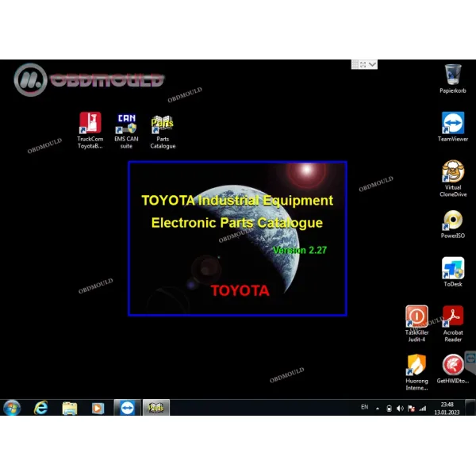Viewport: 476px width, 476px height.
Task: Launch TaskKiller Judit-4 shortcut
Action: (416, 324)
